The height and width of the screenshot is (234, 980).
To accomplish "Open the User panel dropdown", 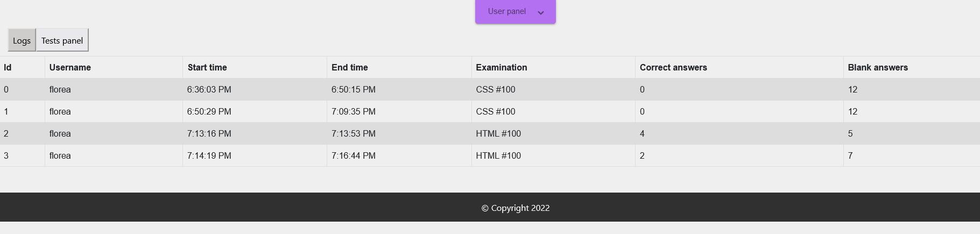I will [516, 11].
